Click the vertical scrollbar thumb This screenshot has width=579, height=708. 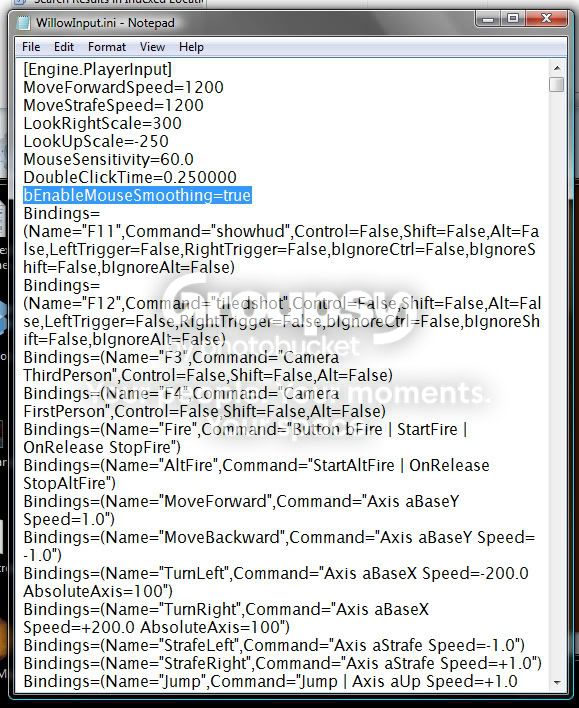[557, 84]
